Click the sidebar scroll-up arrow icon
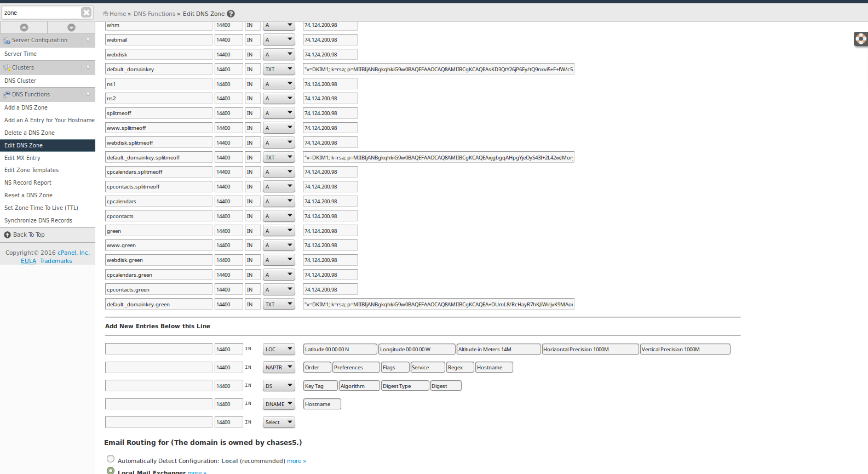Viewport: 868px width, 474px height. point(24,27)
